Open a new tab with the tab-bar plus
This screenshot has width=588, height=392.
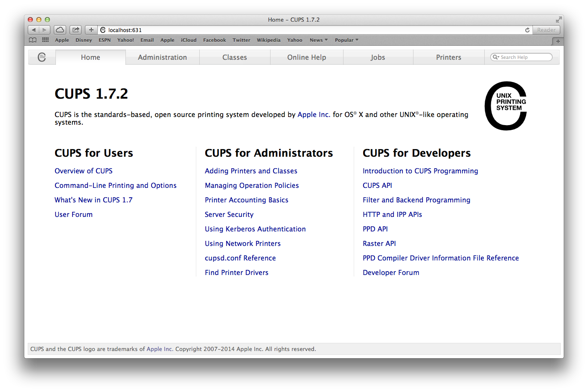[558, 41]
